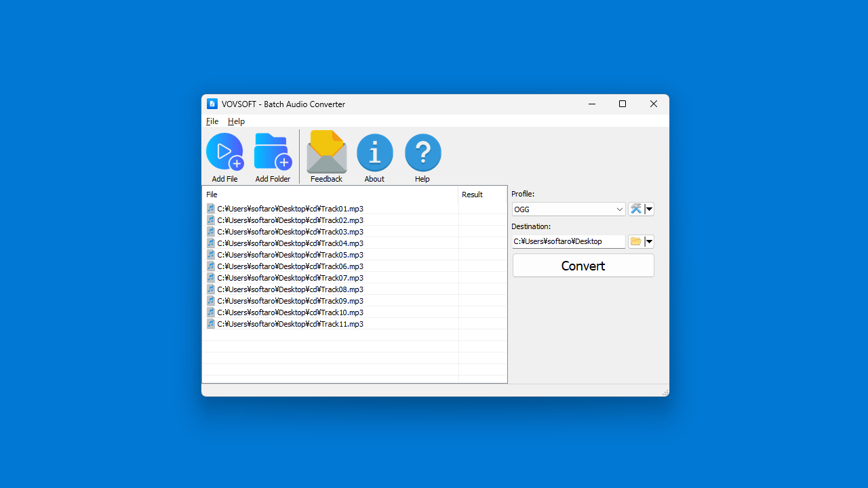Open the About info icon
868x488 pixels.
coord(374,152)
